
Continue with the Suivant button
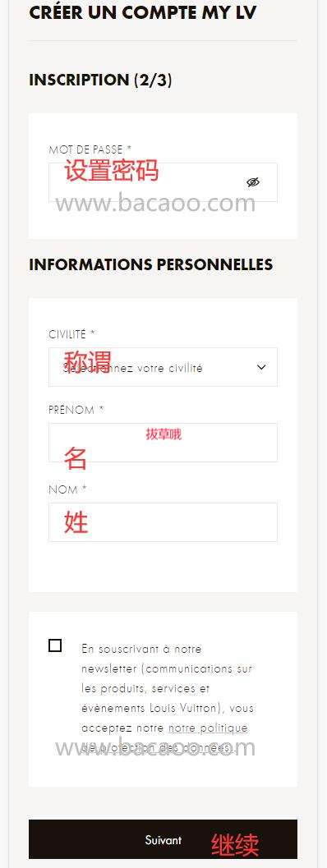click(163, 839)
